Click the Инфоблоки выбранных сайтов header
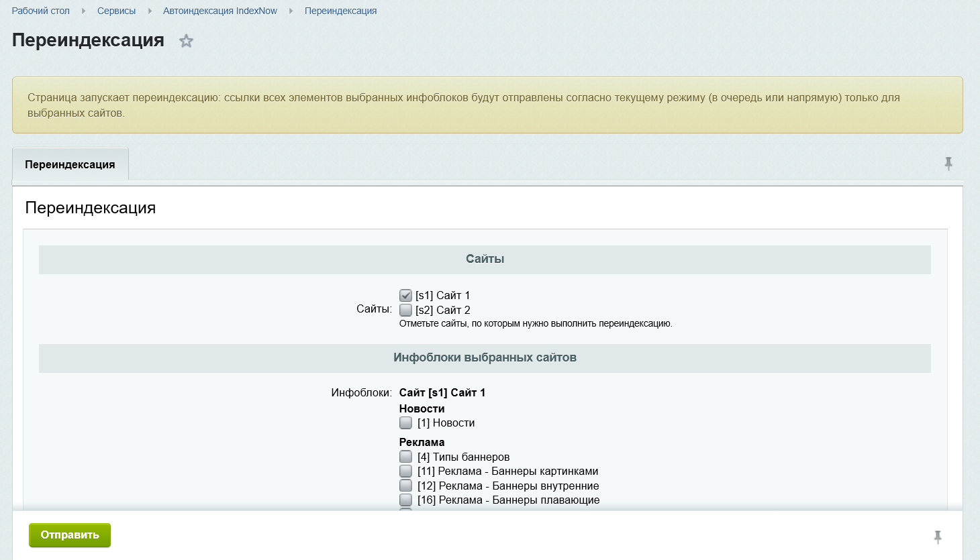 pos(485,358)
